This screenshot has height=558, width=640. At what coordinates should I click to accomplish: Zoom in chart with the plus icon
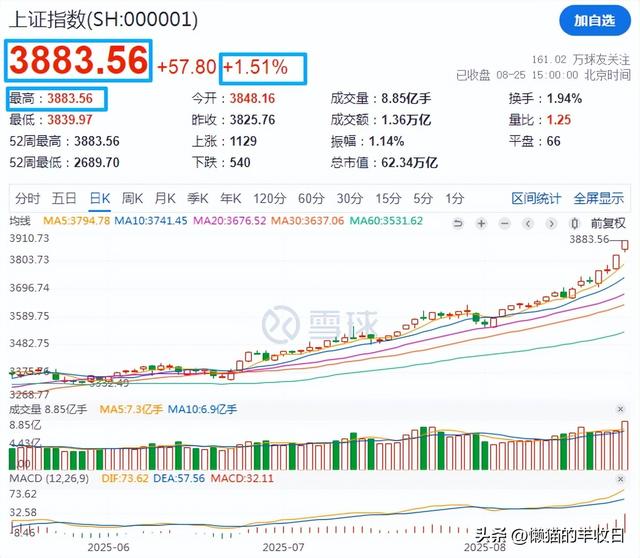(x=482, y=224)
